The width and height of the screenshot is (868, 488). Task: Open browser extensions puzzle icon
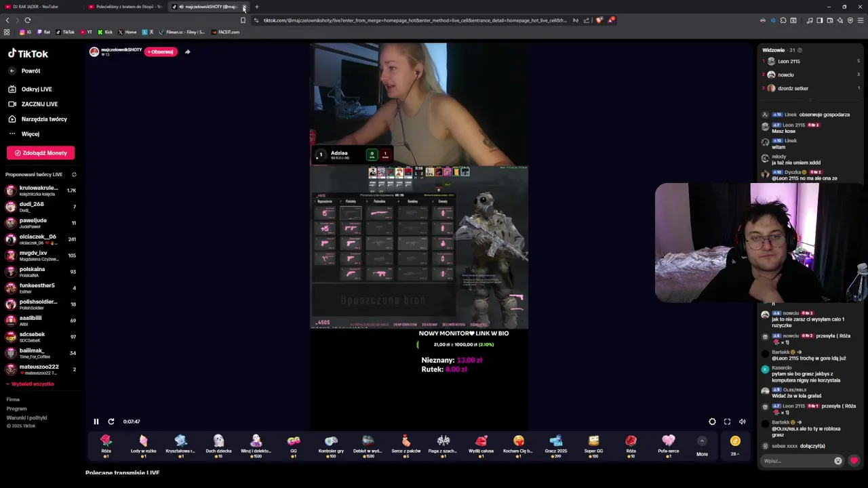click(x=783, y=20)
